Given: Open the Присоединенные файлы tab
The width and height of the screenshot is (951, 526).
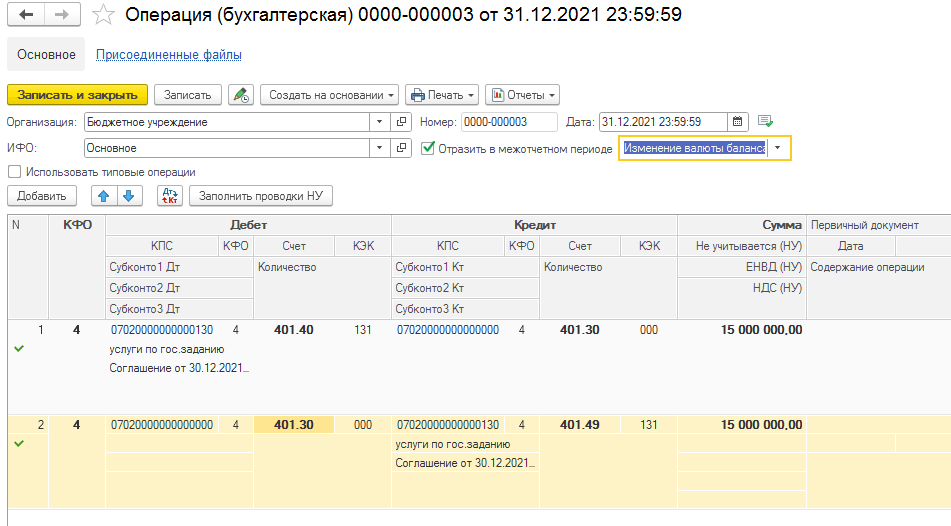Looking at the screenshot, I should (x=168, y=55).
